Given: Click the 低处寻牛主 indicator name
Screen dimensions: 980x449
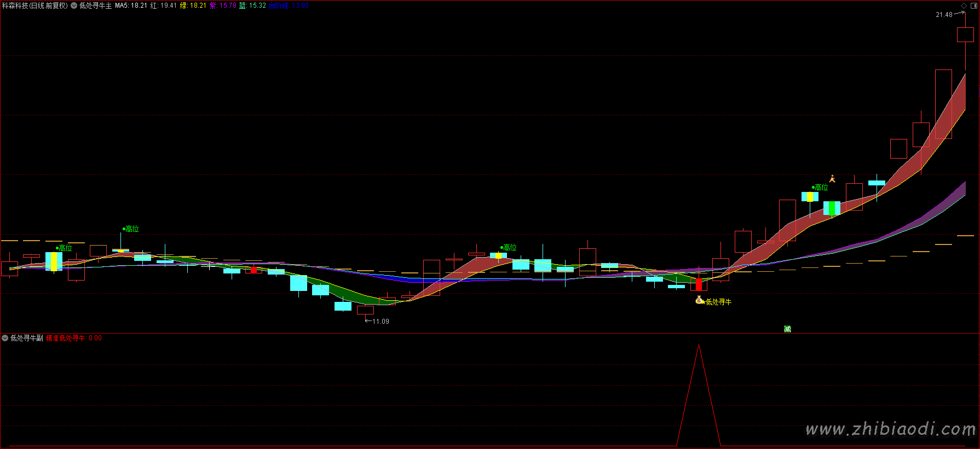Looking at the screenshot, I should point(96,5).
